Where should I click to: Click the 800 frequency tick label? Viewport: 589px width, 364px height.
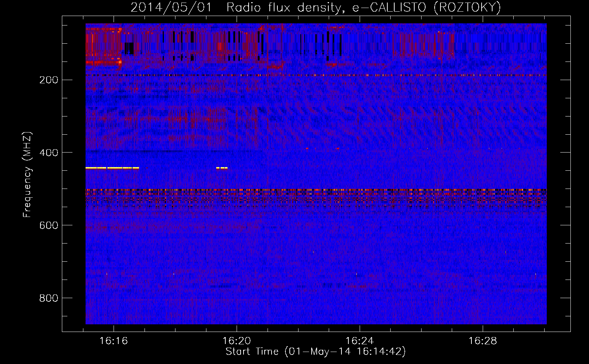[x=49, y=298]
